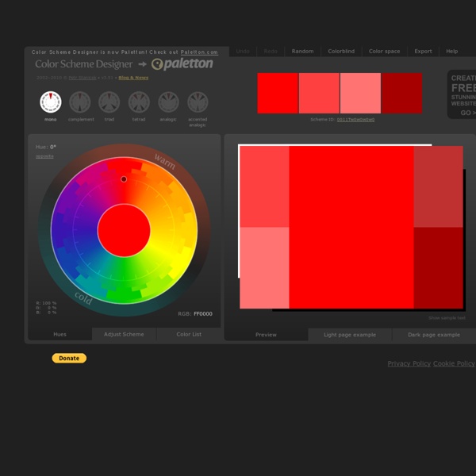
Task: Click the author name link in copyright line
Action: click(x=82, y=78)
